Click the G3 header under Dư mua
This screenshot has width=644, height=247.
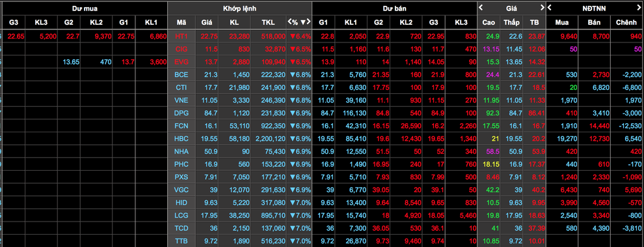point(13,22)
